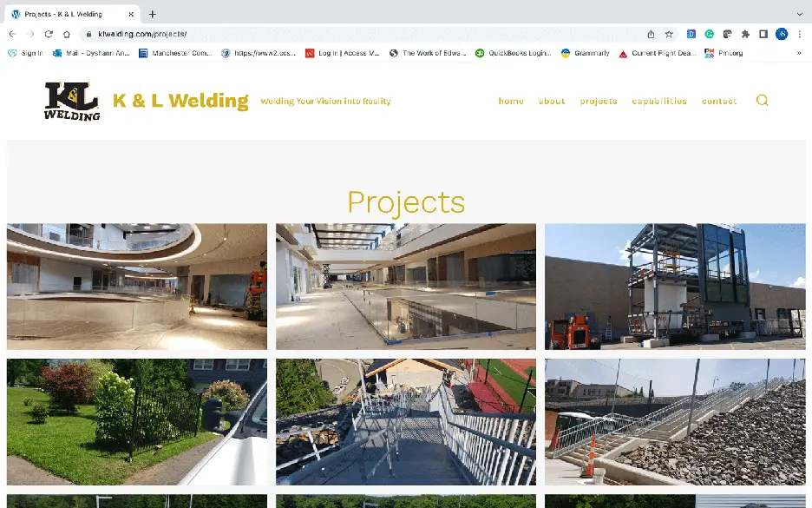The width and height of the screenshot is (812, 508).
Task: Open a new browser tab
Action: pos(153,14)
